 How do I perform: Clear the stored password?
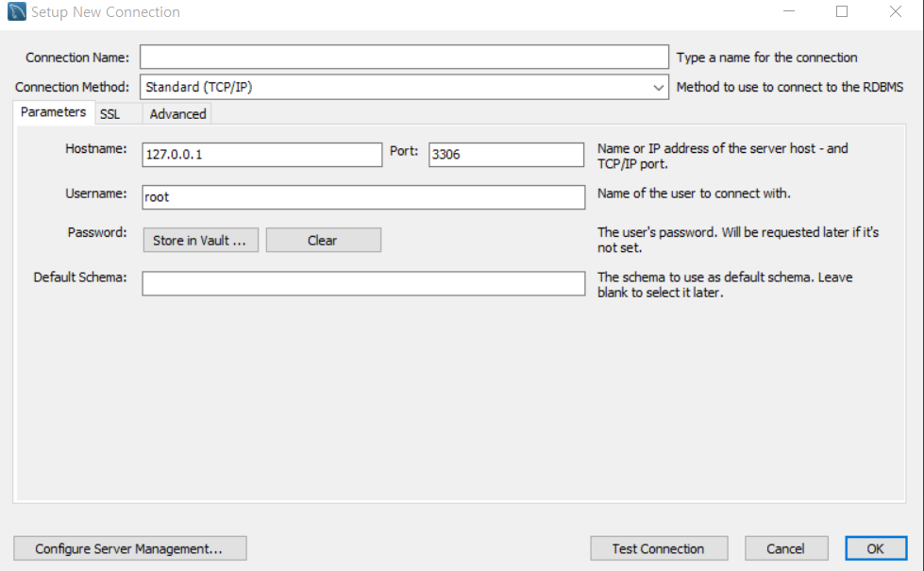click(x=323, y=239)
